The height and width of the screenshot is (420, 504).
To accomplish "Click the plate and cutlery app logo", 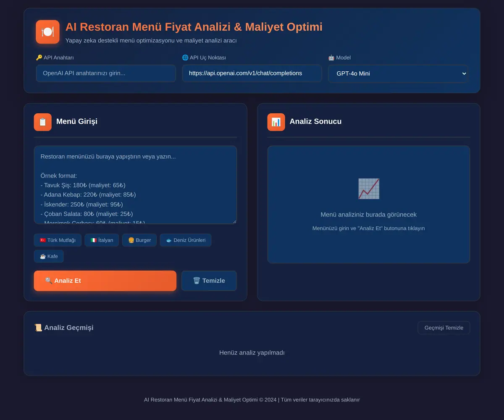I will 47,32.
